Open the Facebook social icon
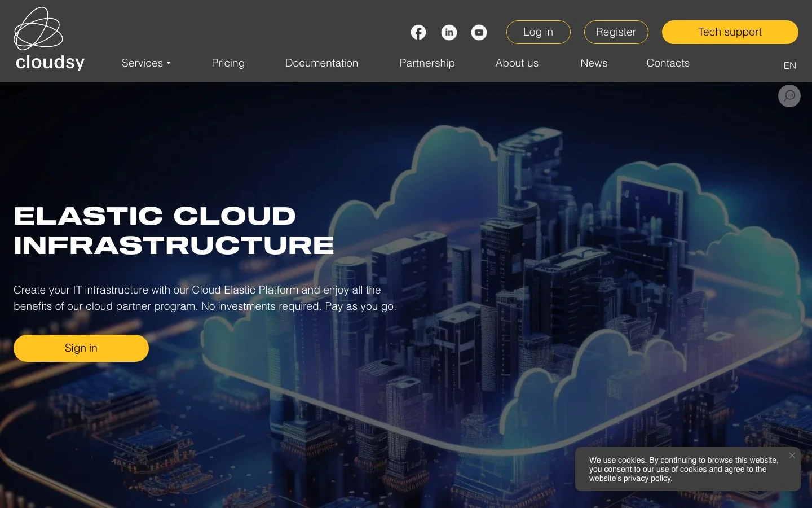 point(418,32)
